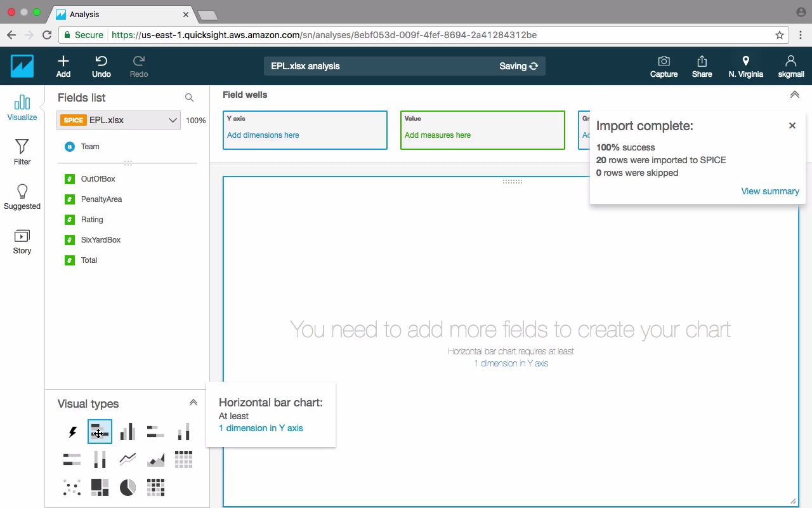812x508 pixels.
Task: Open the Share menu
Action: (x=702, y=66)
